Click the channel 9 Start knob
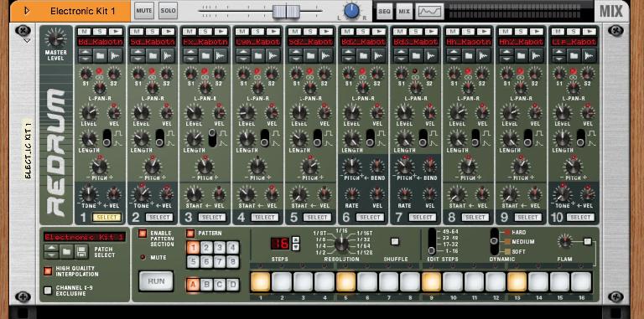The image size is (644, 319). point(510,194)
